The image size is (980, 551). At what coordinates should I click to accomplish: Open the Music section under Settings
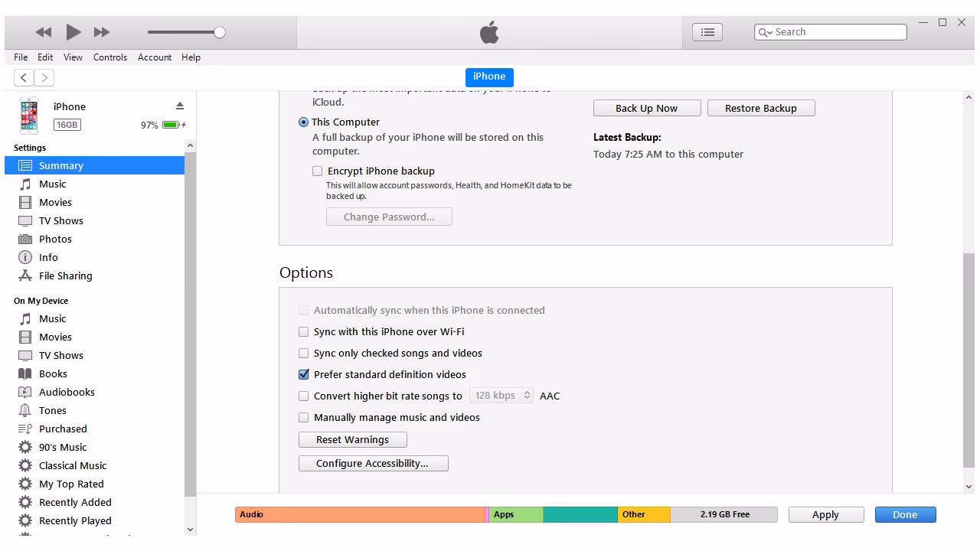click(52, 184)
